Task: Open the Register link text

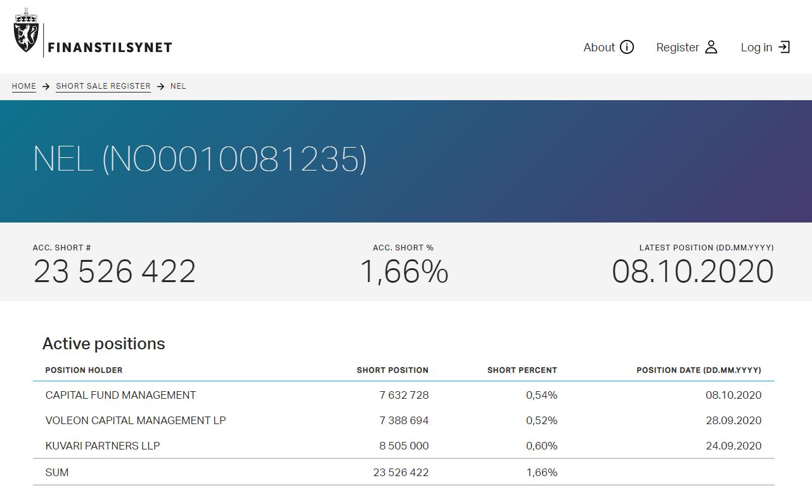Action: [x=677, y=48]
